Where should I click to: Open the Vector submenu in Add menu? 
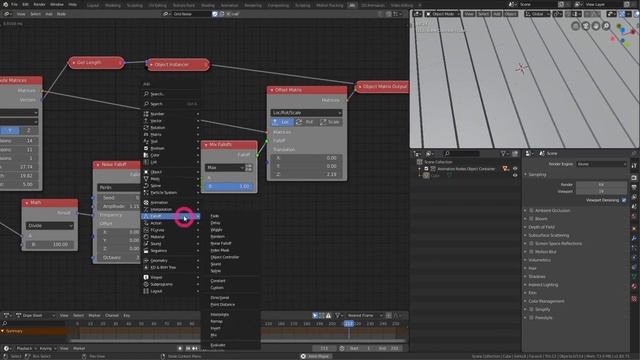click(x=171, y=121)
